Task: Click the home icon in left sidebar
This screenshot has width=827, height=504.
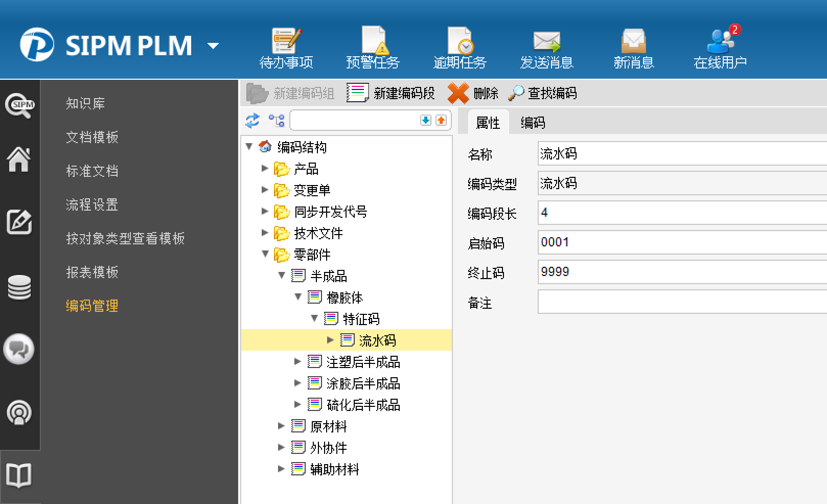Action: [19, 159]
